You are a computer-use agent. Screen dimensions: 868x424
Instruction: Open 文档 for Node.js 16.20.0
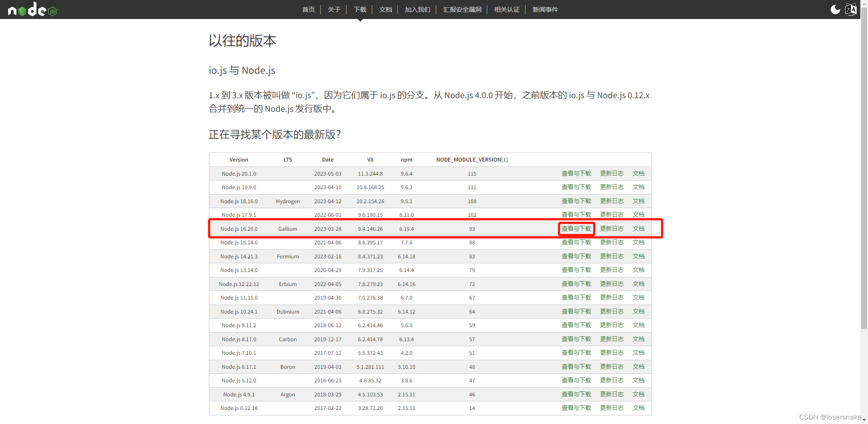pos(638,229)
